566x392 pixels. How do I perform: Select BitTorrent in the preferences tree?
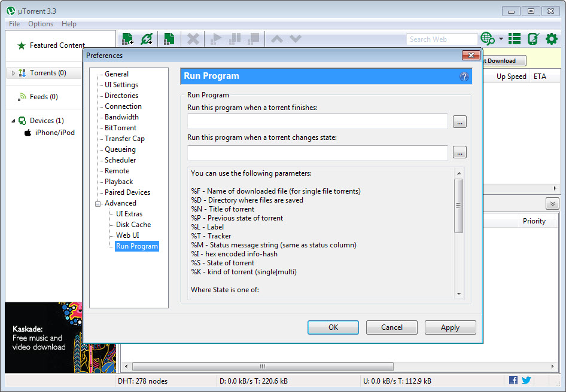pyautogui.click(x=121, y=128)
